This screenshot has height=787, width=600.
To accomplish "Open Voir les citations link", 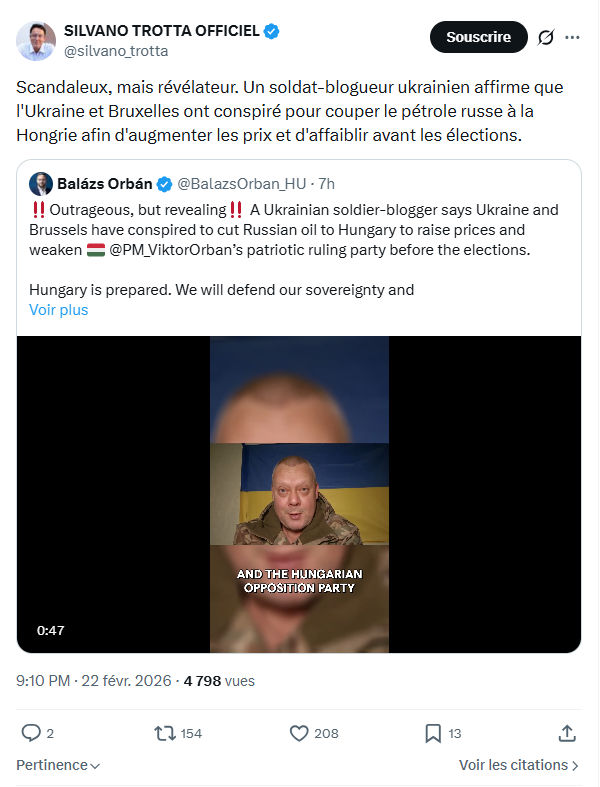I will point(519,765).
